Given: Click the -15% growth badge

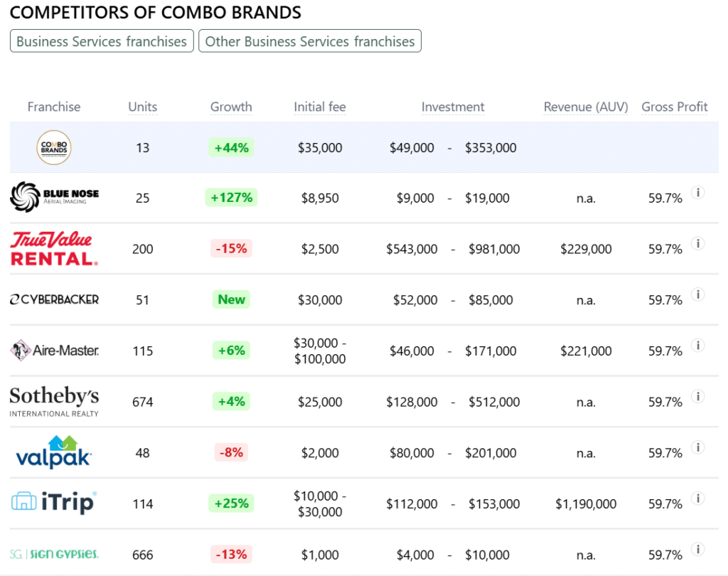Looking at the screenshot, I should [x=231, y=248].
